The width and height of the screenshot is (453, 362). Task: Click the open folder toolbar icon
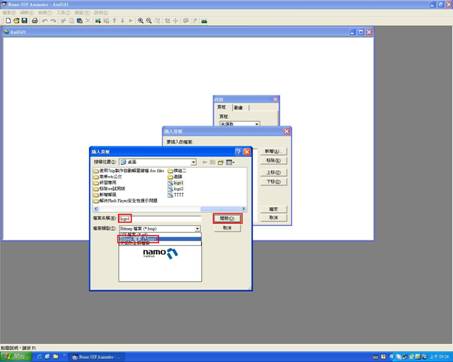coord(16,21)
